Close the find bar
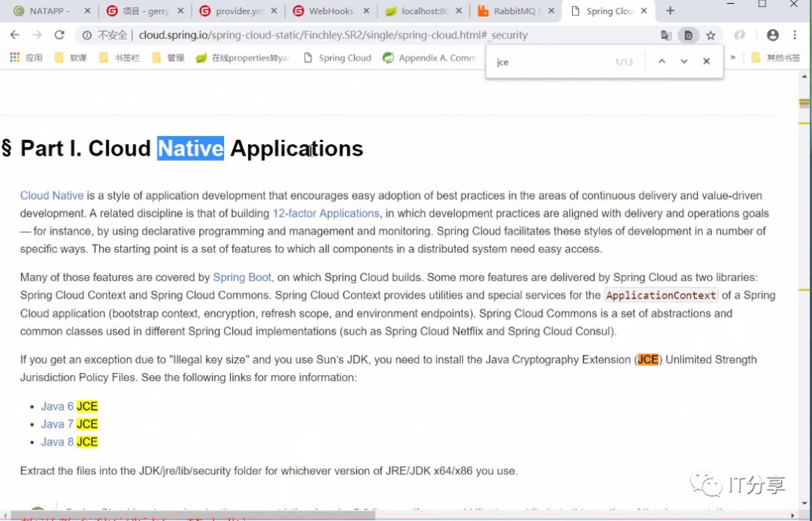The image size is (812, 521). (x=706, y=61)
